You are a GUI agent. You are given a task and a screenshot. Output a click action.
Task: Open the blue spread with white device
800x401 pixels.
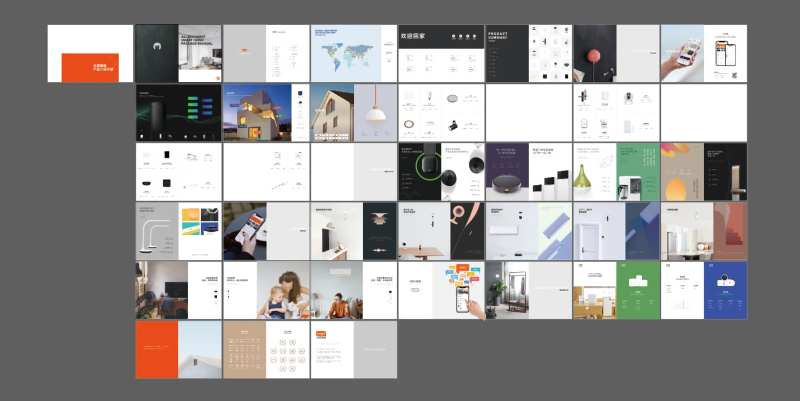tap(704, 290)
